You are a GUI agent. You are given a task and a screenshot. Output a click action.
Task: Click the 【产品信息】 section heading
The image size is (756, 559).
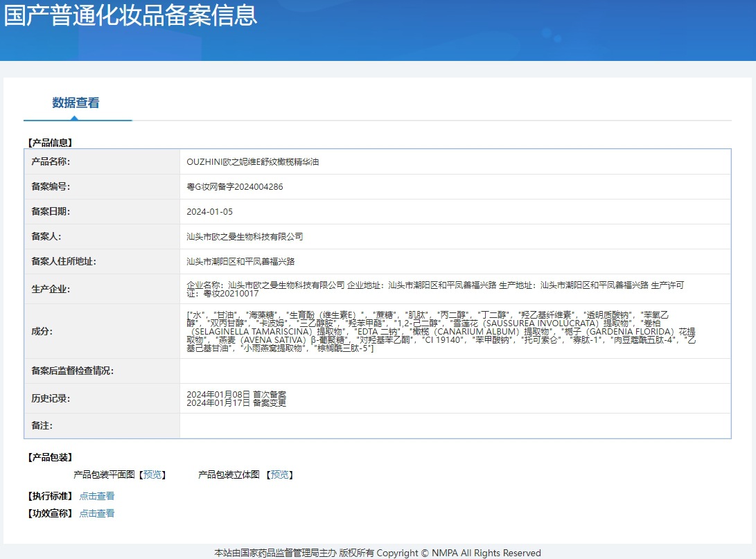[50, 143]
